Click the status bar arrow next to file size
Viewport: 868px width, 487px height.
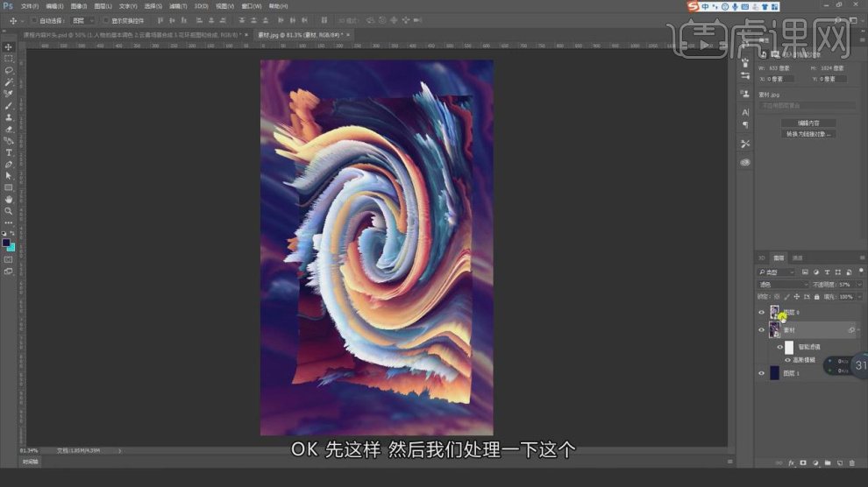tap(119, 450)
